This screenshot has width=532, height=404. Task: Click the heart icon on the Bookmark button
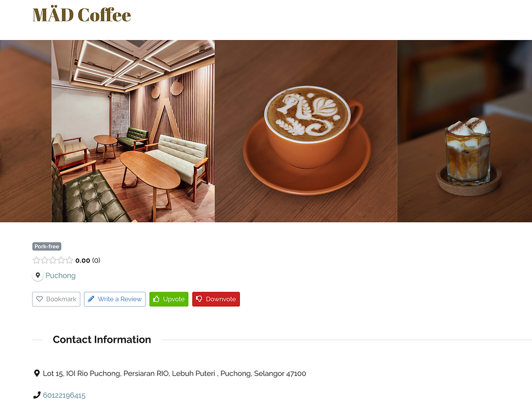39,299
